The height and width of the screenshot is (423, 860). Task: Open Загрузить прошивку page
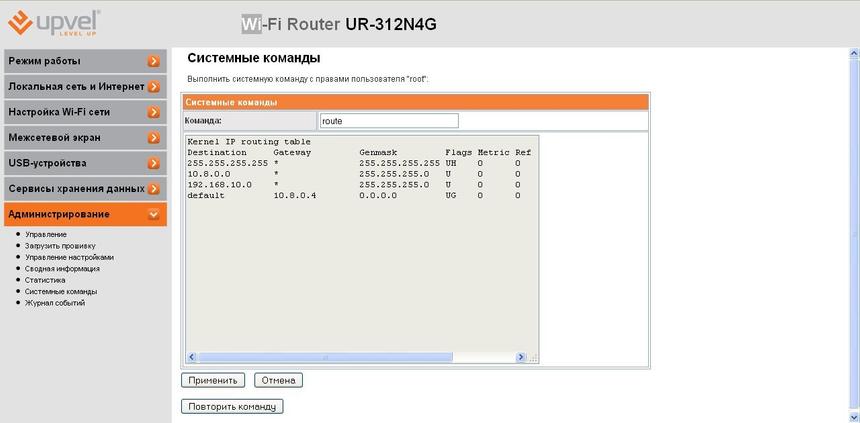click(x=60, y=246)
